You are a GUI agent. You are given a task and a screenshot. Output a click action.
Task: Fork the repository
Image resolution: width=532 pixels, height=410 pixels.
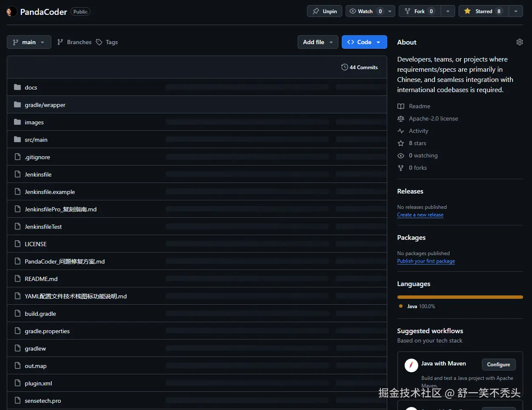pos(419,11)
